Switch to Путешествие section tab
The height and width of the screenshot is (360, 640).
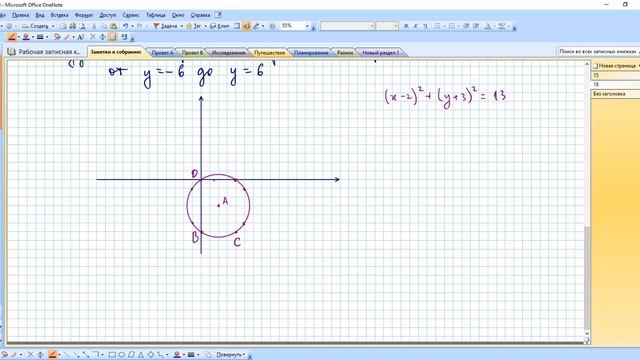tap(269, 53)
